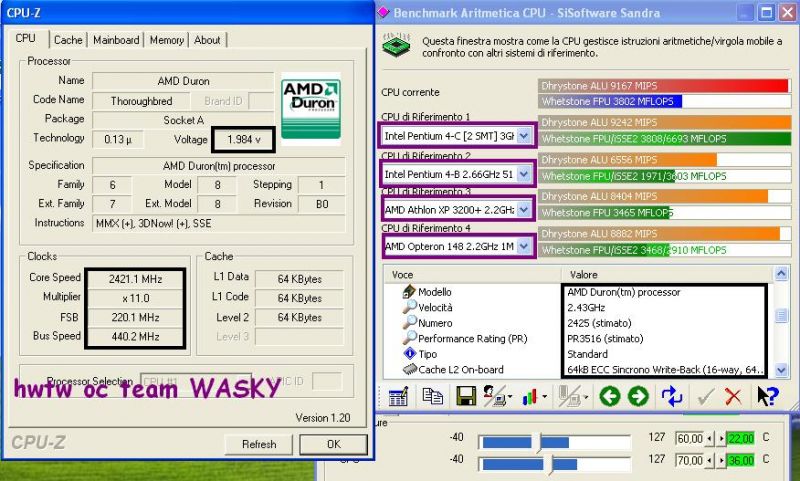Screen dimensions: 800x481
Task: Click the Sandra results list scrollbar thumb
Action: 781,315
